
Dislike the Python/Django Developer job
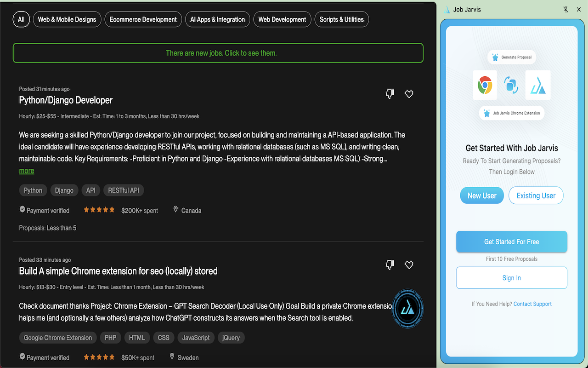click(390, 94)
